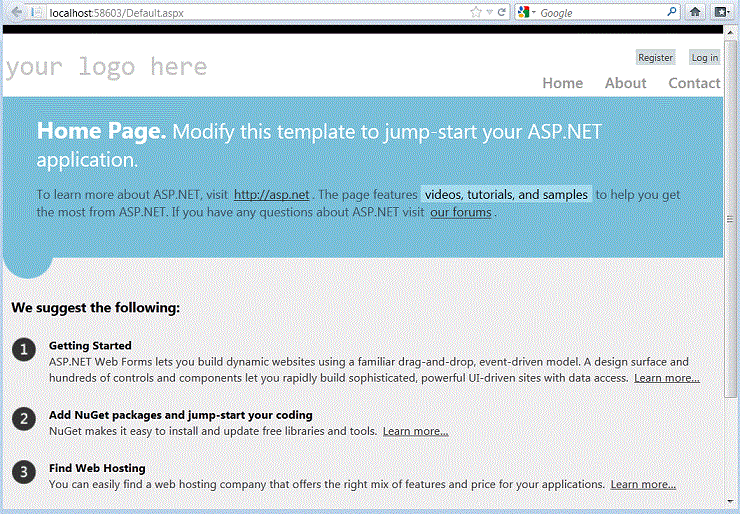Click the 'your logo here' site title
The image size is (740, 514).
107,67
